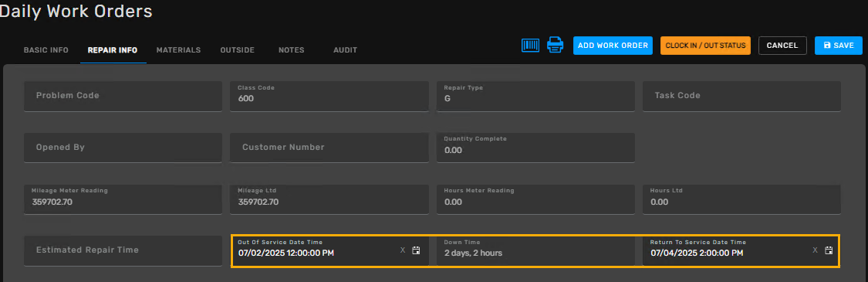Open calendar for Out Of Service Date Time

point(417,250)
